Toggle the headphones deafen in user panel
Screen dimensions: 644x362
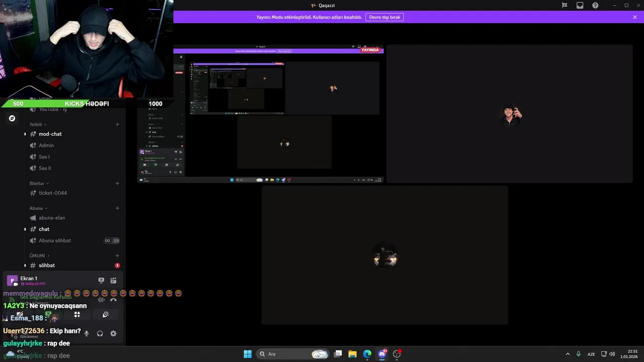point(100,333)
